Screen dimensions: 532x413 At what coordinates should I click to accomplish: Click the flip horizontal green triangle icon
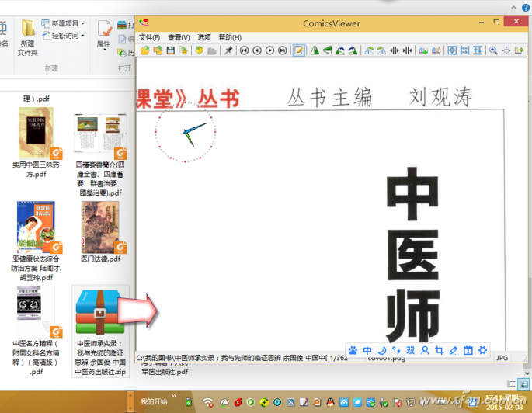click(x=315, y=51)
